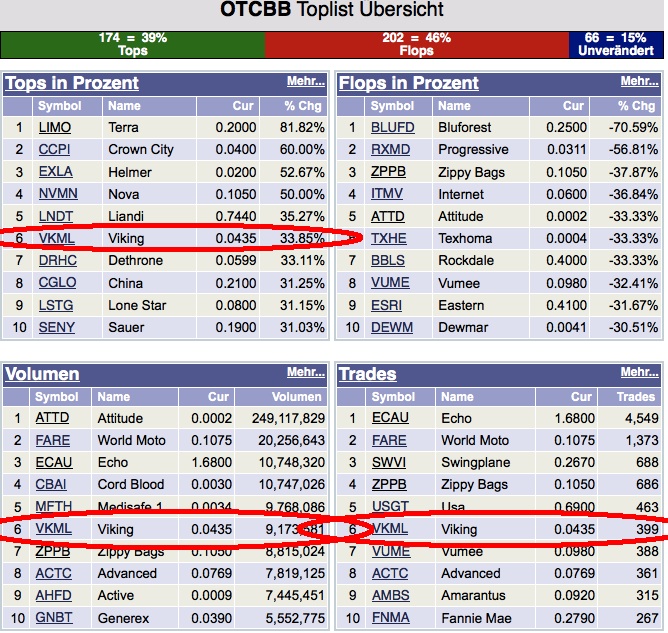This screenshot has height=633, width=668.
Task: Open the BBLS symbol link
Action: point(388,260)
